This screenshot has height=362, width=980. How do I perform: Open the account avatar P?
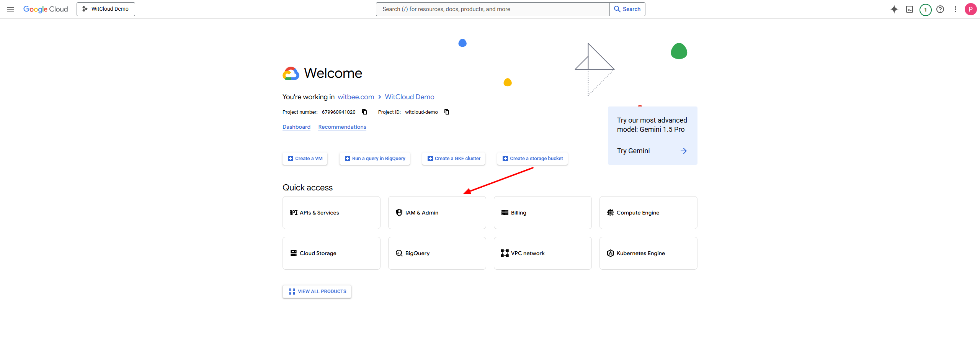point(970,9)
